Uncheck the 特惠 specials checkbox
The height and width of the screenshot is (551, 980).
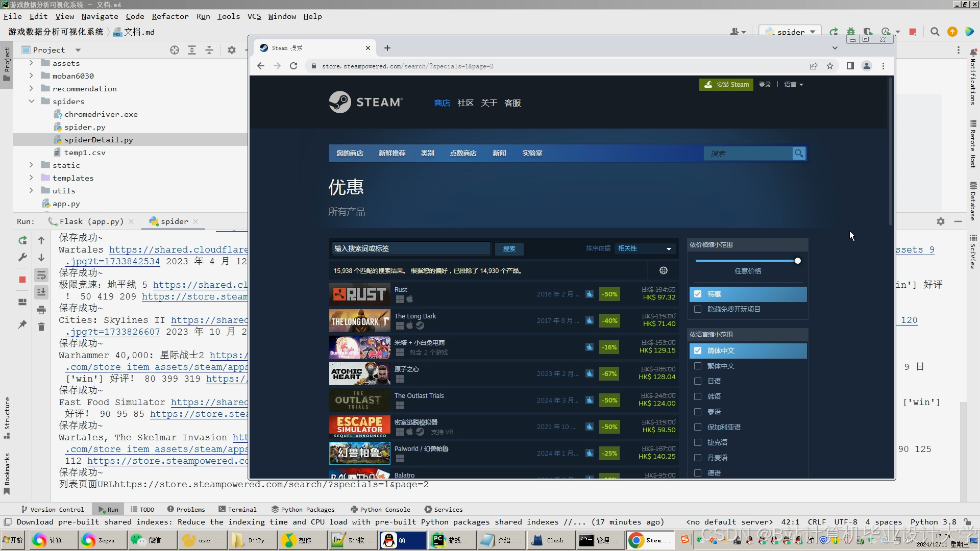pos(698,294)
